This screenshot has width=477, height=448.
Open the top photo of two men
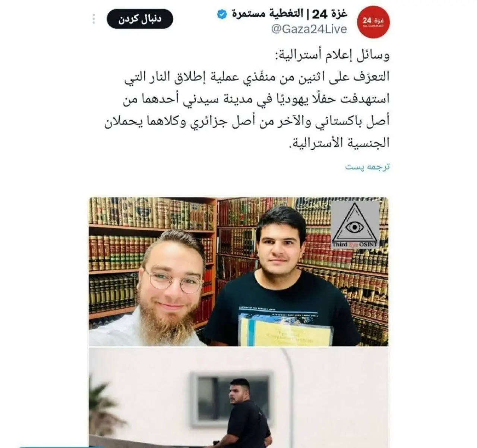pos(238,271)
